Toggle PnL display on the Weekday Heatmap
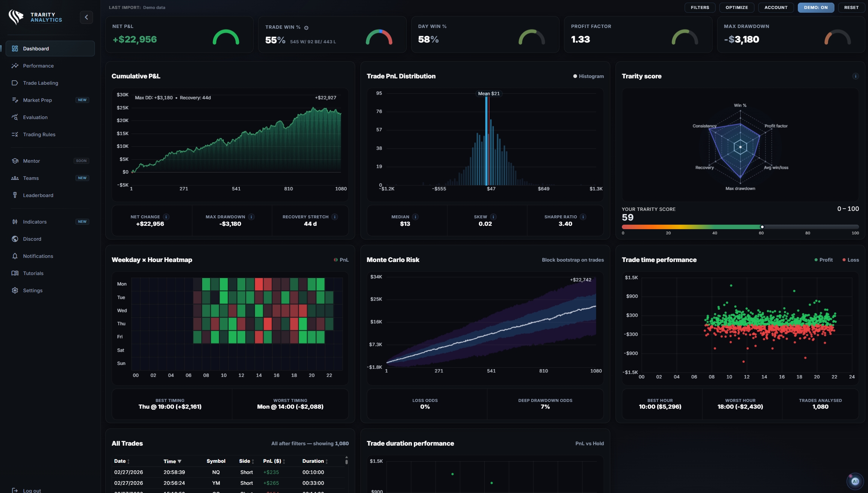The width and height of the screenshot is (868, 493). pyautogui.click(x=341, y=260)
